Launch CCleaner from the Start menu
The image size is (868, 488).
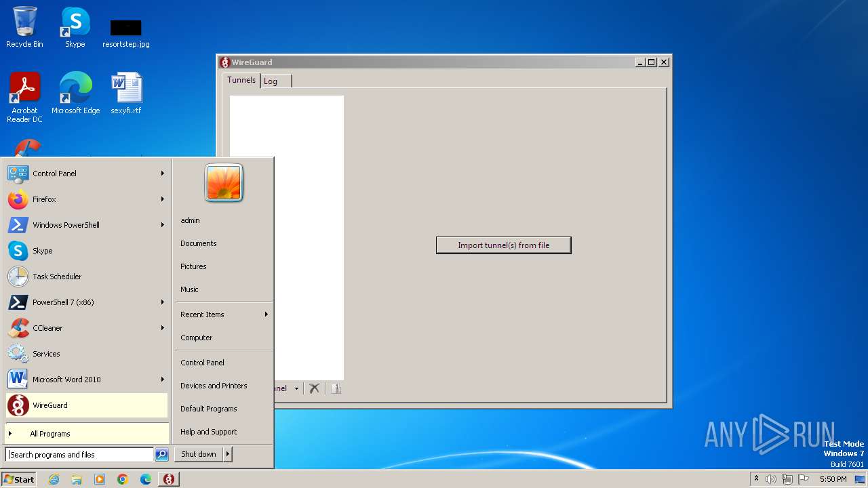tap(86, 328)
